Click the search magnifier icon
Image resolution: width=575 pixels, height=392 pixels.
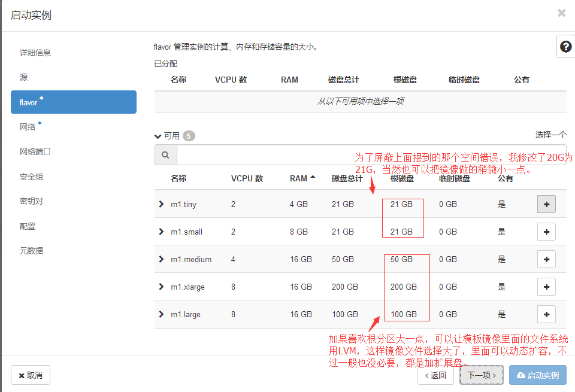(x=165, y=155)
